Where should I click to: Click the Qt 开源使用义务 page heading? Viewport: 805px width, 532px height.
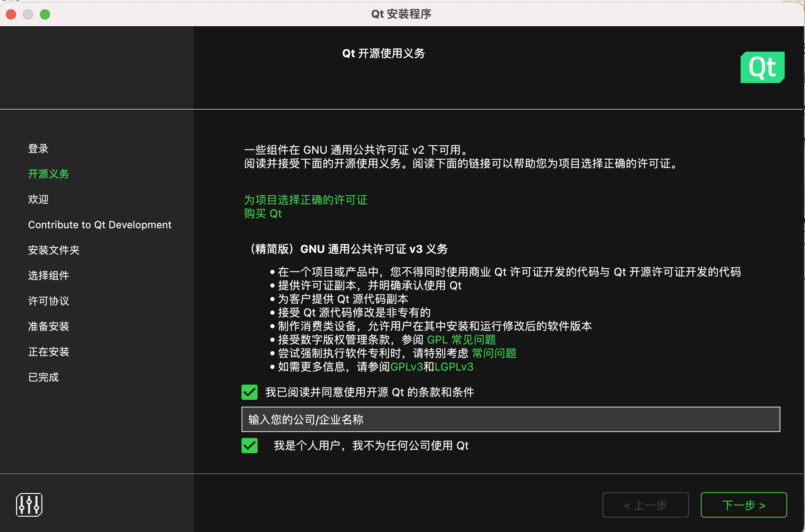pyautogui.click(x=383, y=53)
